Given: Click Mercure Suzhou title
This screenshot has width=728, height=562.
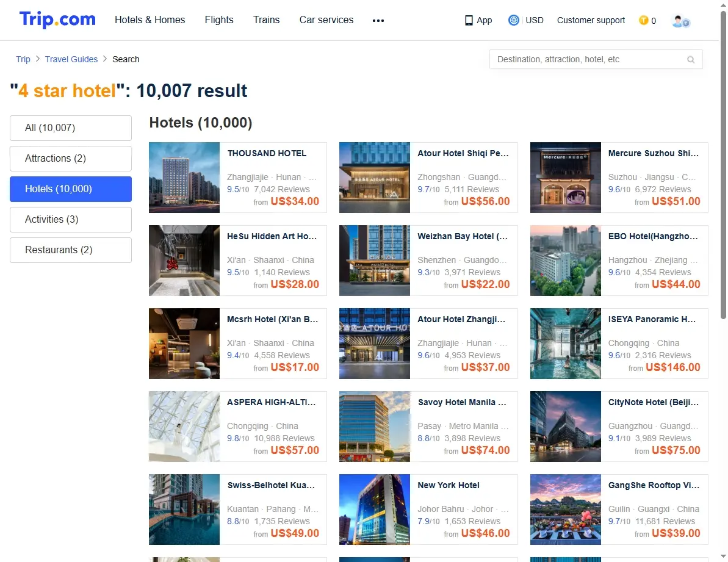Looking at the screenshot, I should [x=654, y=153].
